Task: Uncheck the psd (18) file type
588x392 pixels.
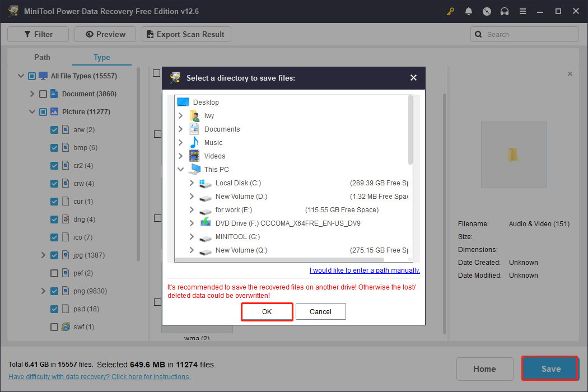Action: click(x=54, y=309)
